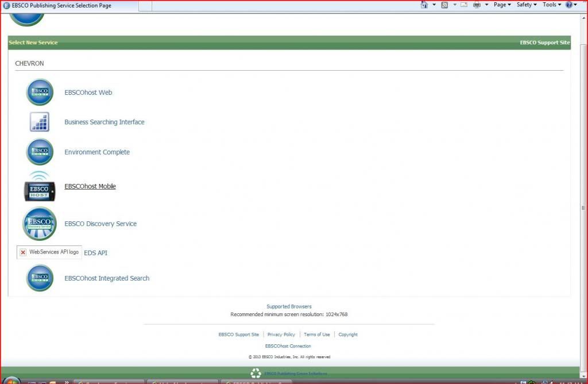
Task: Click the broken WebServices API logo image
Action: pos(49,252)
